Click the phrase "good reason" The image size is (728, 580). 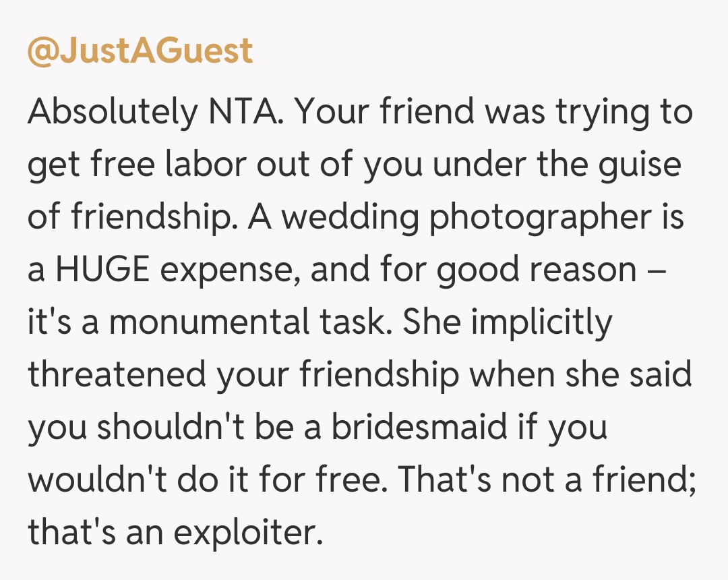[537, 271]
